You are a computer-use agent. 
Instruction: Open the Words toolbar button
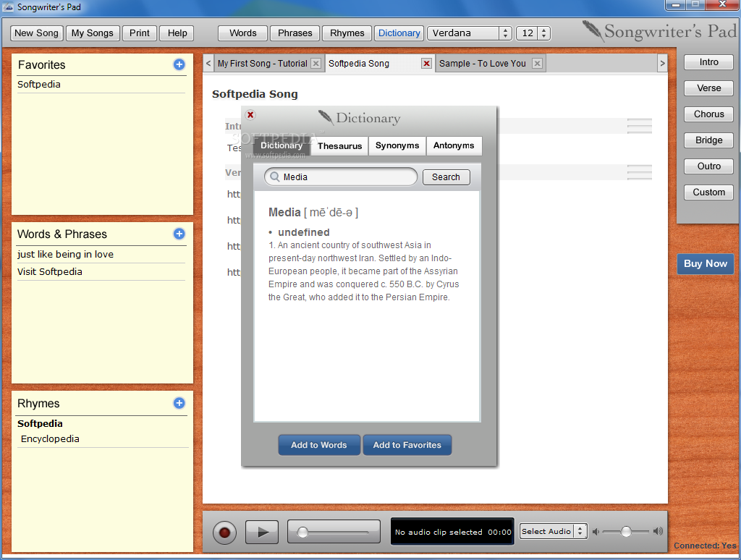click(x=243, y=33)
